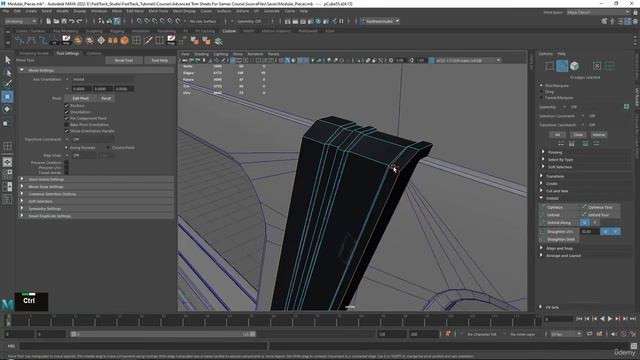The width and height of the screenshot is (640, 360).
Task: Select the arrow Select tool in the toolbox
Action: click(7, 60)
